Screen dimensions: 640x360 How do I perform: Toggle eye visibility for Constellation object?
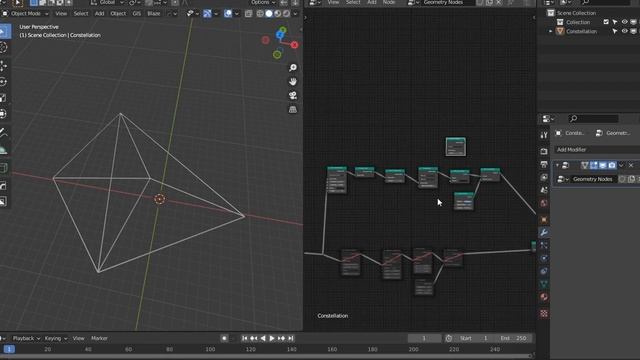624,31
